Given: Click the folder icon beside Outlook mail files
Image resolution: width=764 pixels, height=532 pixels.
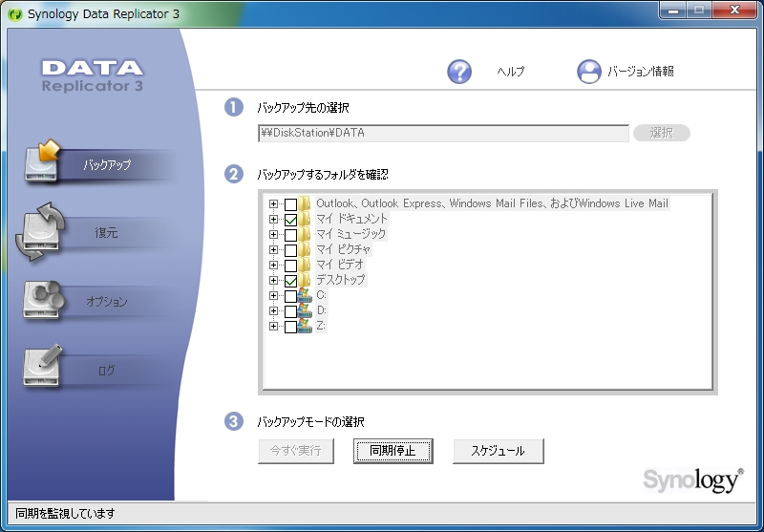Looking at the screenshot, I should 305,203.
